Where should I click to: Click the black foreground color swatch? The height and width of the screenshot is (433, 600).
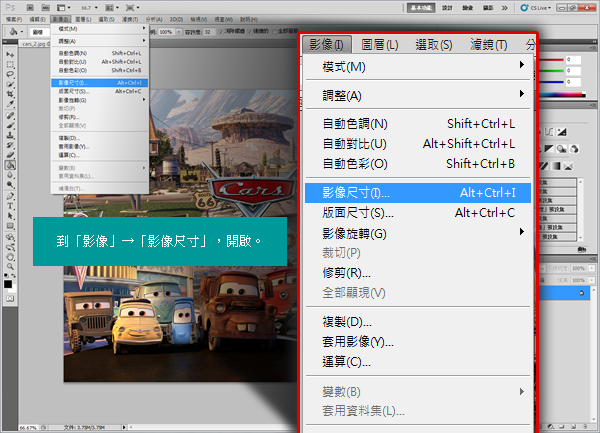pyautogui.click(x=8, y=284)
